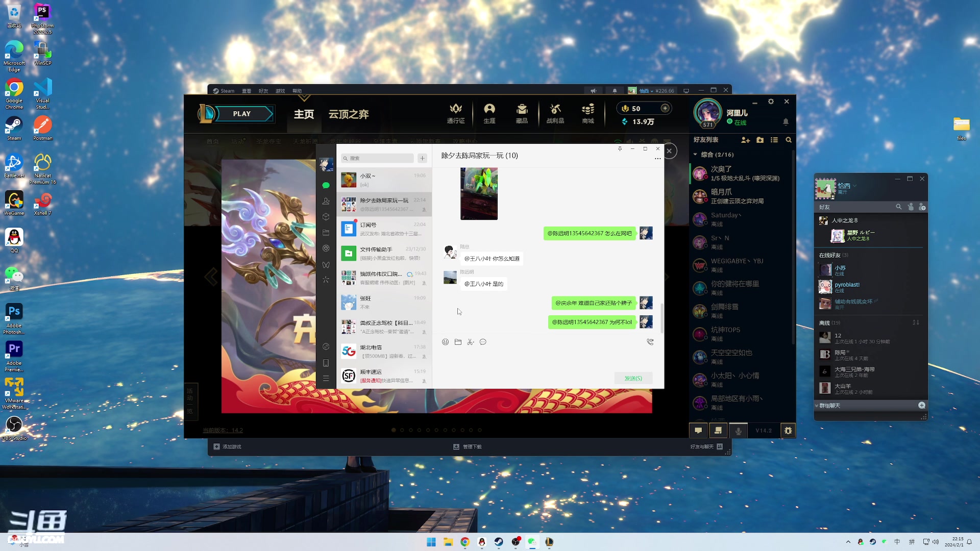Open League notifications bell icon
This screenshot has height=551, width=980.
786,122
